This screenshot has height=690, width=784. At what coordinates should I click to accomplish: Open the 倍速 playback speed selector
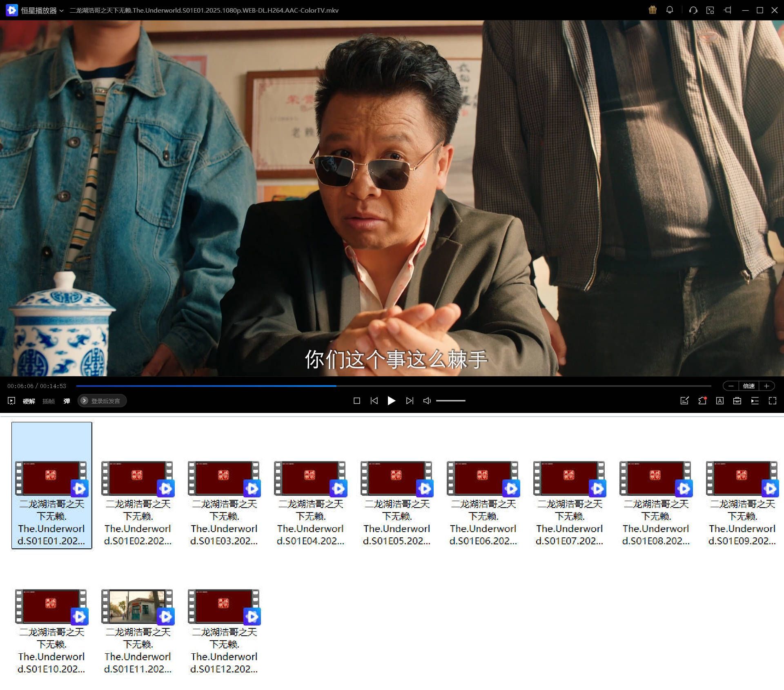pos(748,386)
